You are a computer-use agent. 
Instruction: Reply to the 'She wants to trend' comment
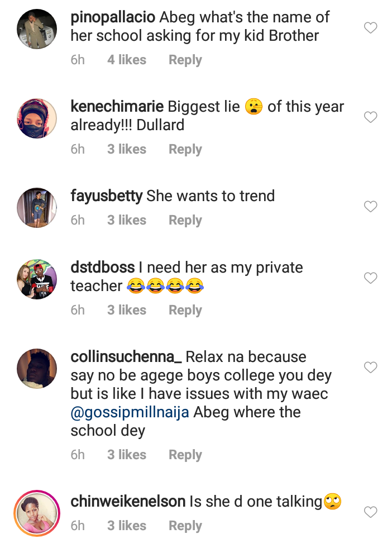[x=185, y=220]
